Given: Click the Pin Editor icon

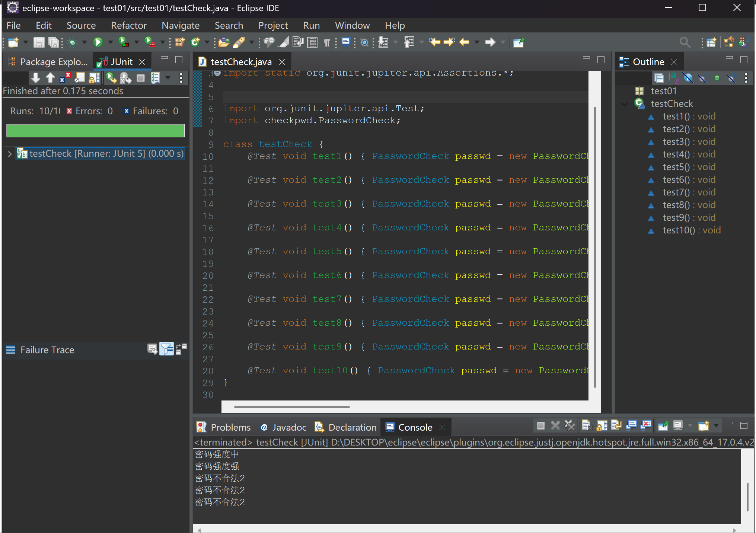Looking at the screenshot, I should pyautogui.click(x=519, y=42).
